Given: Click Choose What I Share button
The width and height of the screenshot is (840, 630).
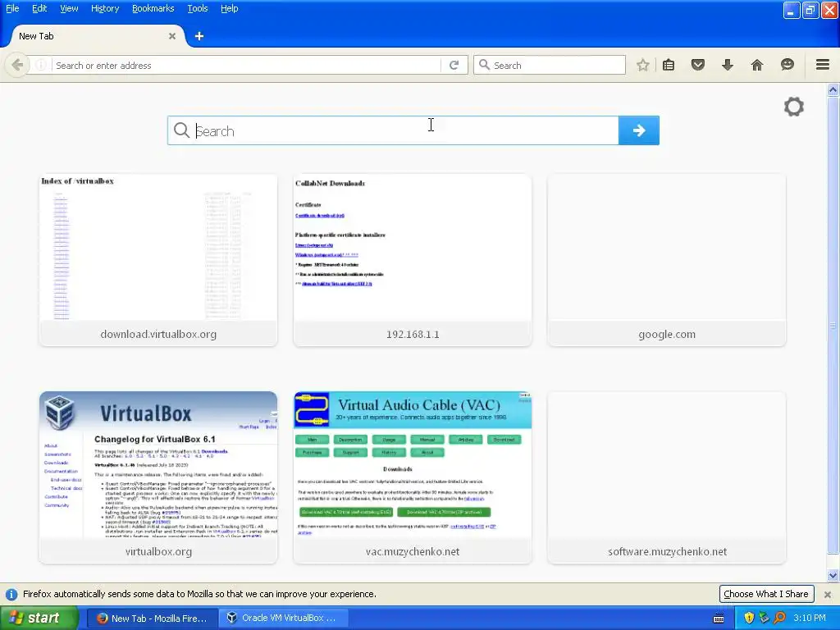Looking at the screenshot, I should [766, 594].
